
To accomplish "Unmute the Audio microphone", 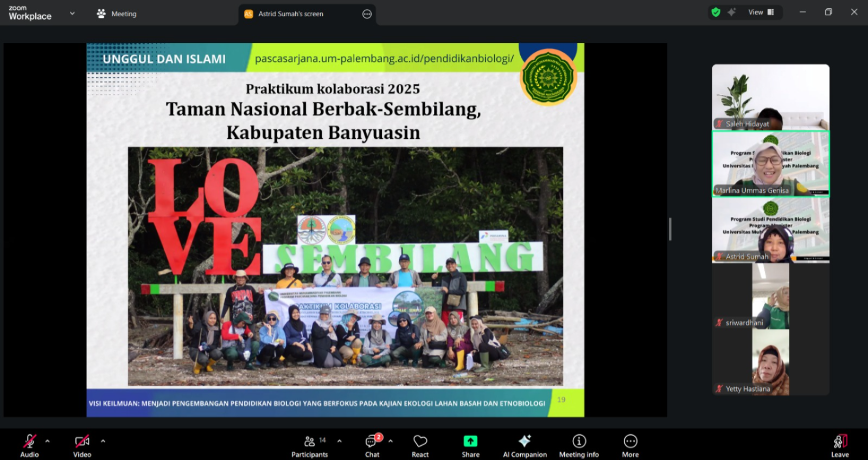I will click(29, 445).
